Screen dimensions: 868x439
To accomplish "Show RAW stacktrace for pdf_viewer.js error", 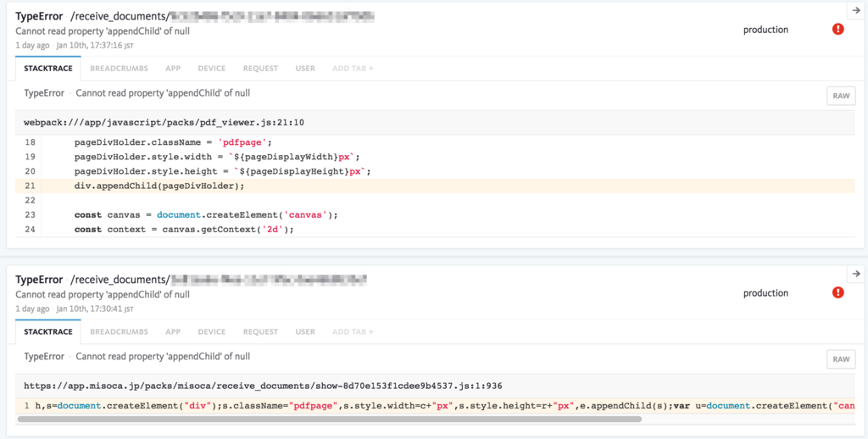I will 841,96.
